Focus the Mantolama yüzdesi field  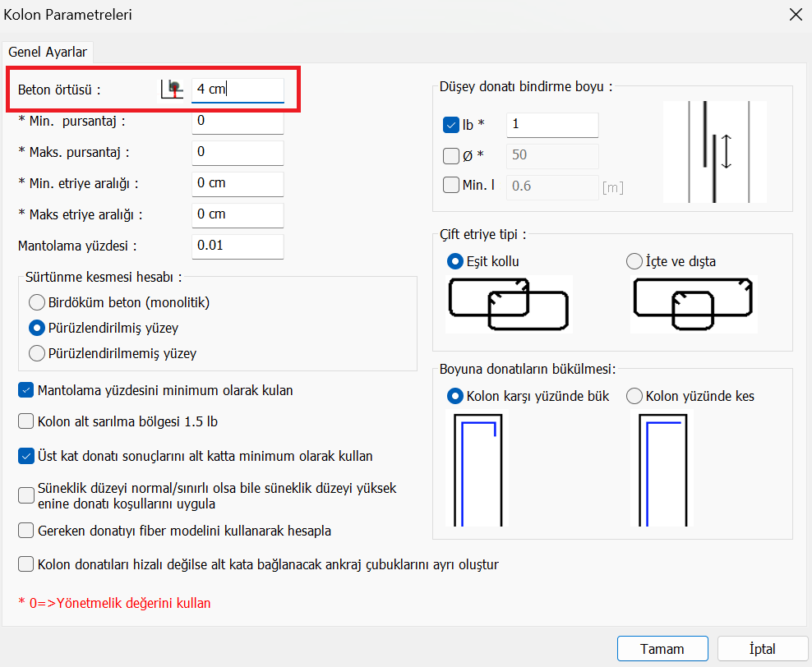click(237, 246)
